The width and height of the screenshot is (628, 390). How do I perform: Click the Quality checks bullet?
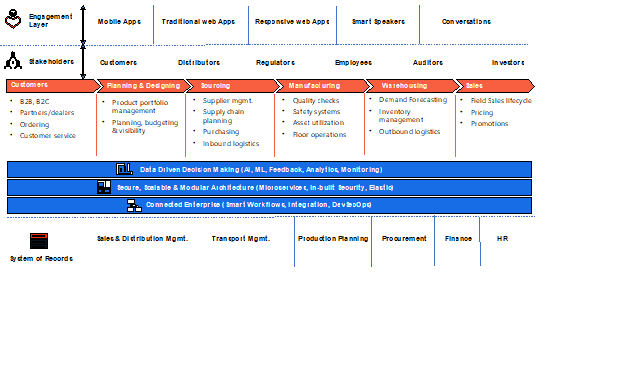pyautogui.click(x=316, y=101)
